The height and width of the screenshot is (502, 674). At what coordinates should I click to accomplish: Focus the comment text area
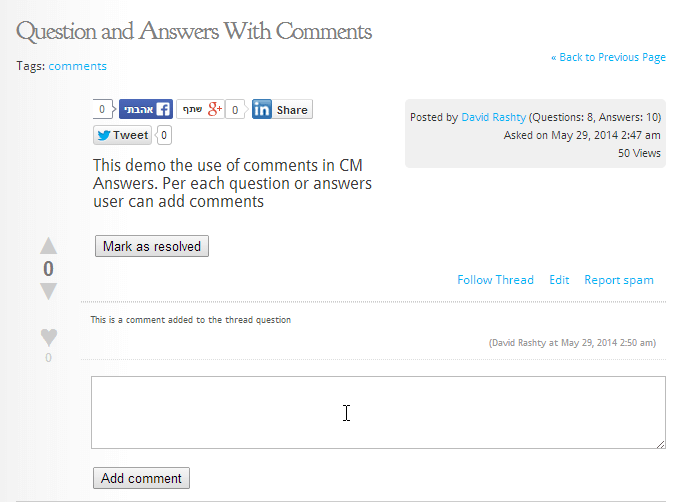[x=378, y=412]
